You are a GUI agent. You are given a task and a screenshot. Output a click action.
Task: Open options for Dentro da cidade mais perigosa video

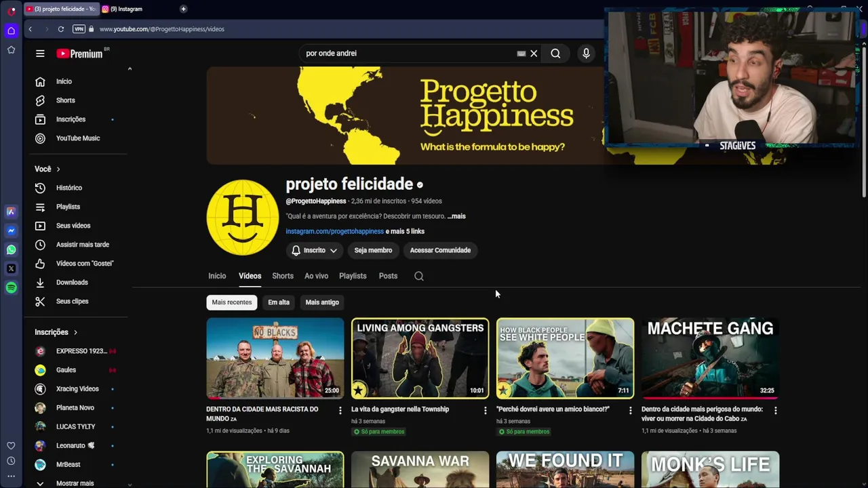click(x=775, y=410)
